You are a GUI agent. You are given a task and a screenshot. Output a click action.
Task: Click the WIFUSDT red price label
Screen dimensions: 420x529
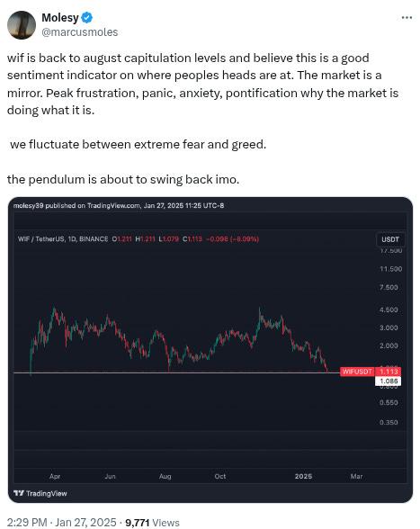coord(371,372)
